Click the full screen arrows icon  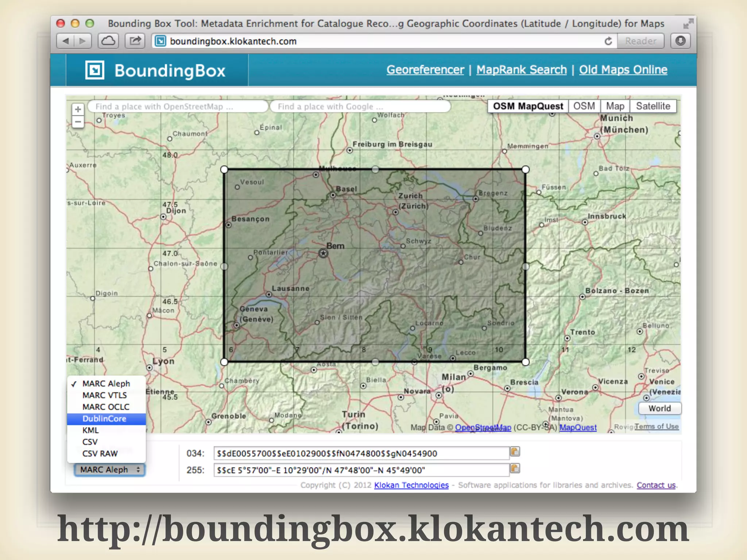[688, 24]
